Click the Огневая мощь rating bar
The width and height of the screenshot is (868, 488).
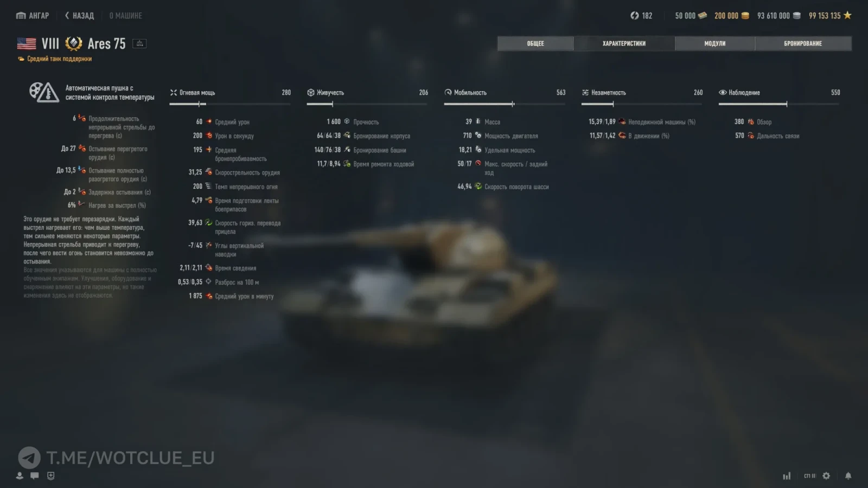coord(230,104)
